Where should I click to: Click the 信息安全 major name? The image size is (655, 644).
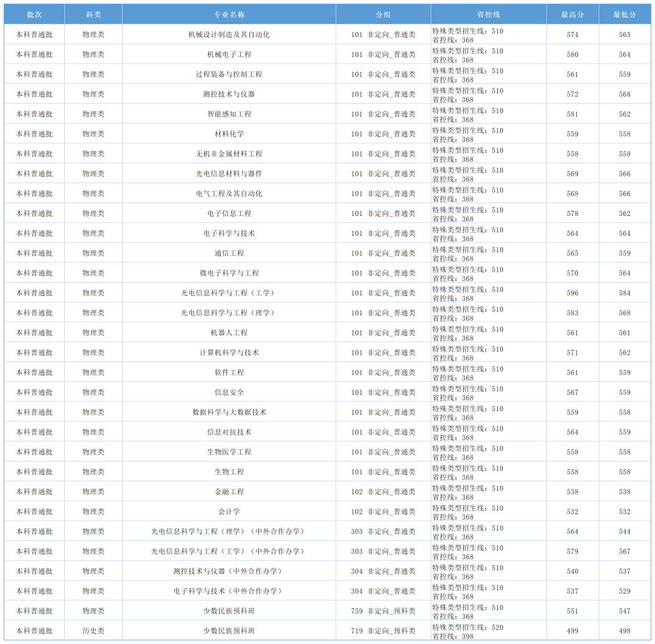[229, 392]
